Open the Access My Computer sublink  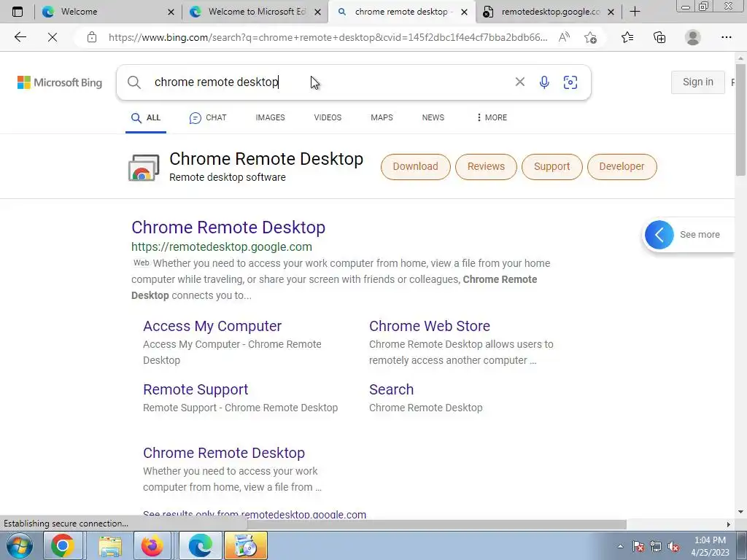212,326
